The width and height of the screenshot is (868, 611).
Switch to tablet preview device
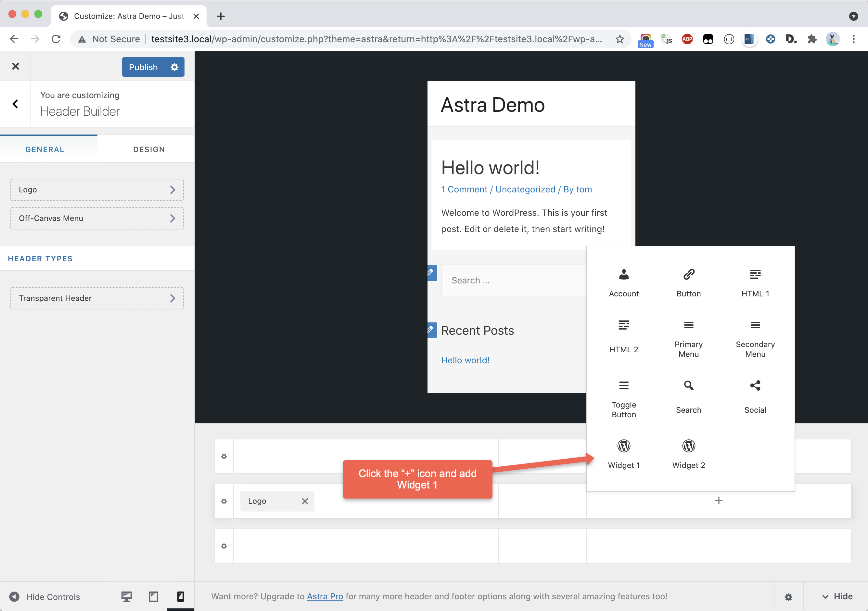tap(153, 597)
